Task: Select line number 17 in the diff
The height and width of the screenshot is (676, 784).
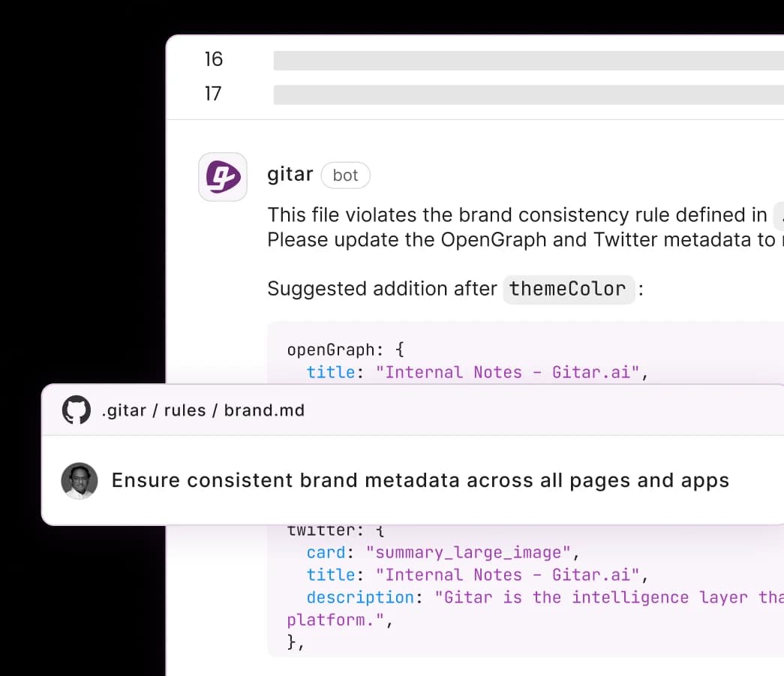Action: click(x=213, y=94)
